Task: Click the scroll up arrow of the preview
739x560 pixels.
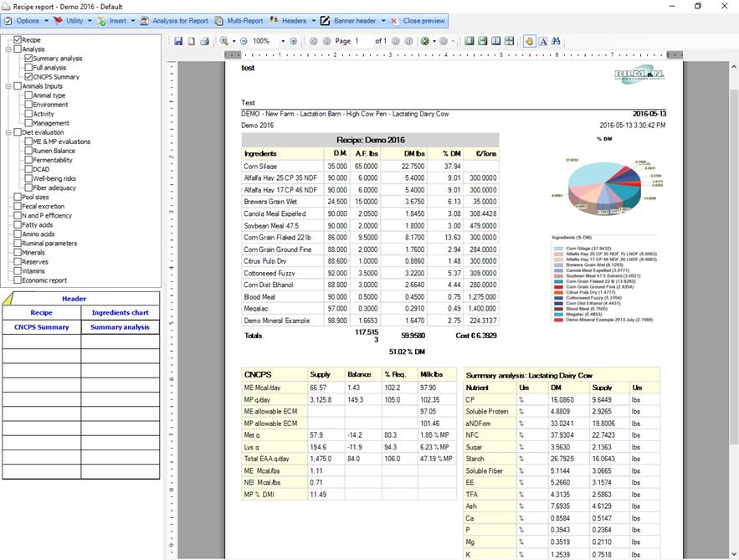Action: click(x=734, y=68)
